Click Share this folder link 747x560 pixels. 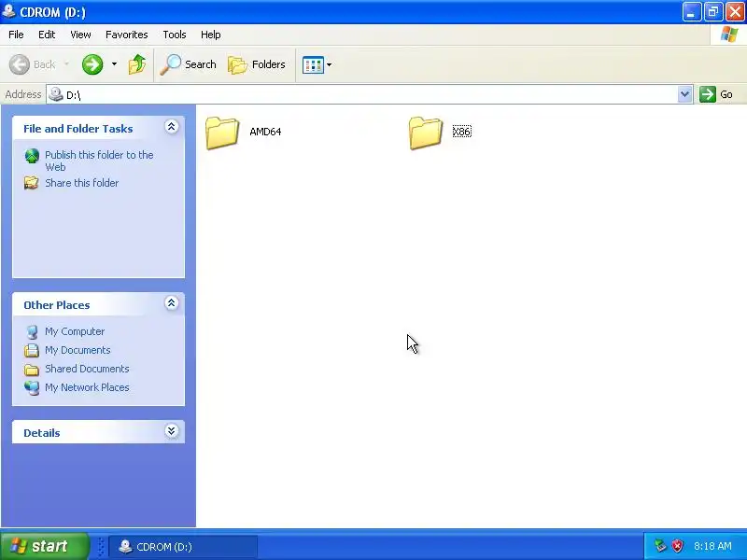coord(82,183)
